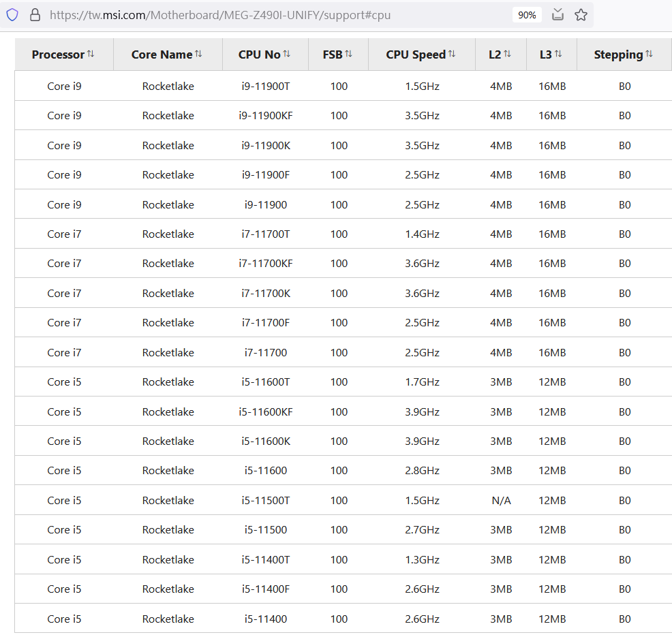The image size is (672, 637).
Task: Sort table by Processor using sort arrows
Action: click(91, 54)
